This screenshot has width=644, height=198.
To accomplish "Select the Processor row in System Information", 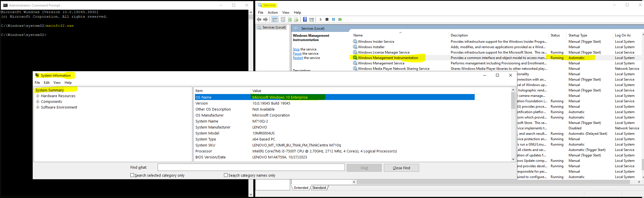I will [334, 151].
